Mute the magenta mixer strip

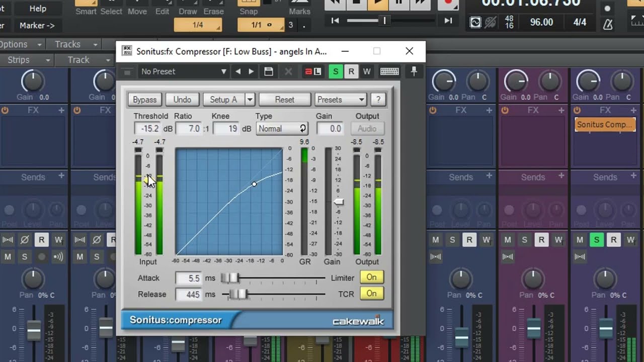click(x=508, y=240)
